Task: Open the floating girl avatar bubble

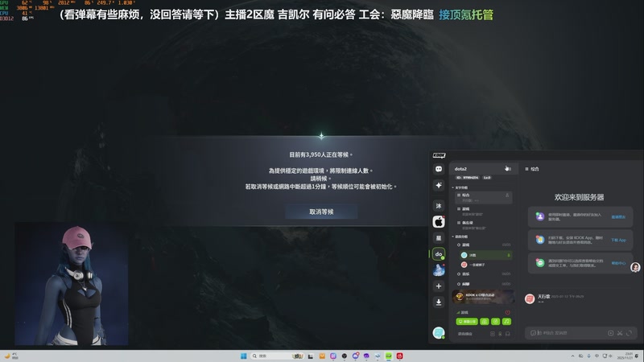Action: (x=635, y=267)
